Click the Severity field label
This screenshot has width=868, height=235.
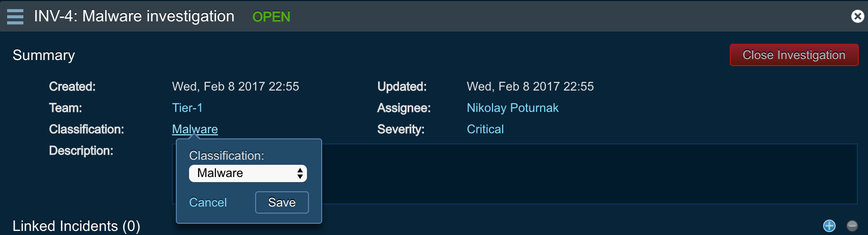[x=400, y=129]
